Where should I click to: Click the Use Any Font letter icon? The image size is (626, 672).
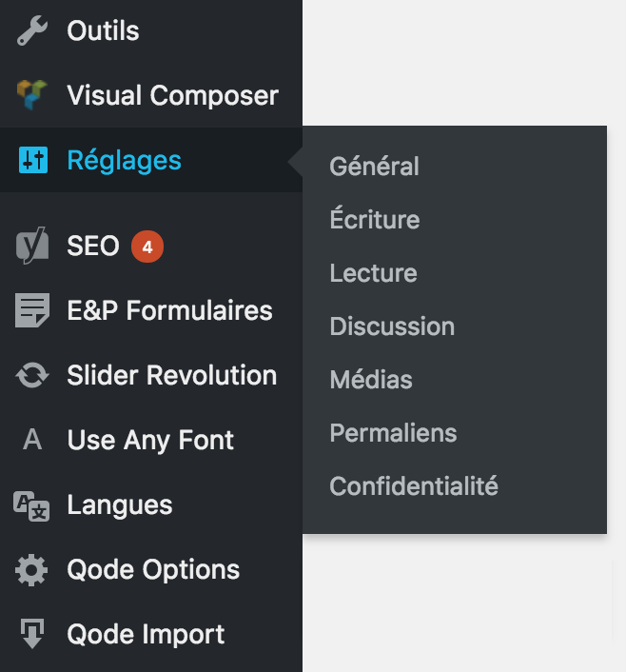[x=32, y=440]
